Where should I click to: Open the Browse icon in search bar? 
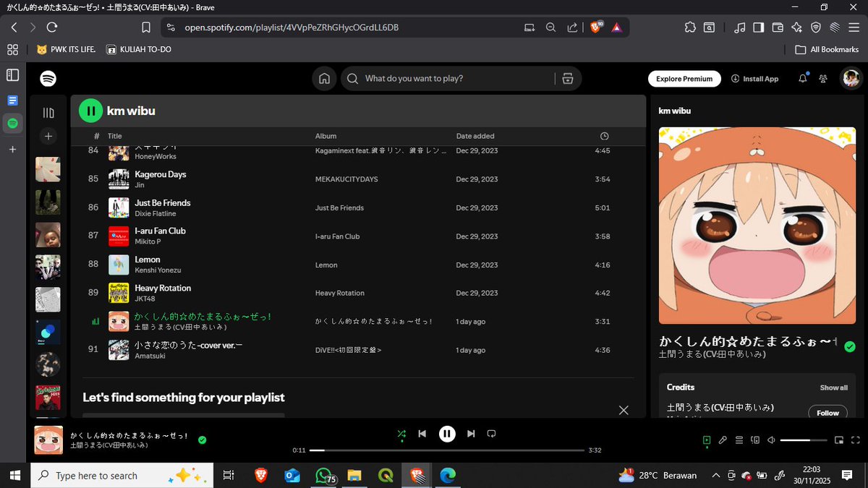pyautogui.click(x=567, y=79)
